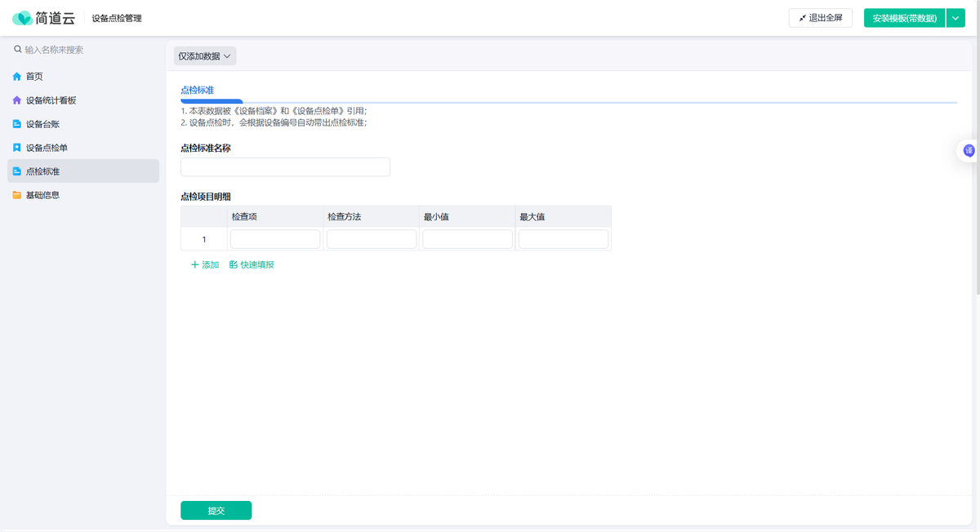Click the plus icon beside 添加
Viewport: 980px width, 532px height.
(194, 265)
